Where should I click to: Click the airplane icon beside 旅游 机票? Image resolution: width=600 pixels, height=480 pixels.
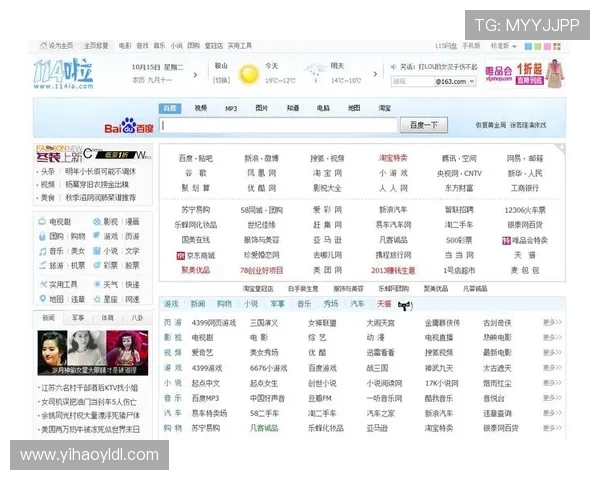pyautogui.click(x=42, y=265)
